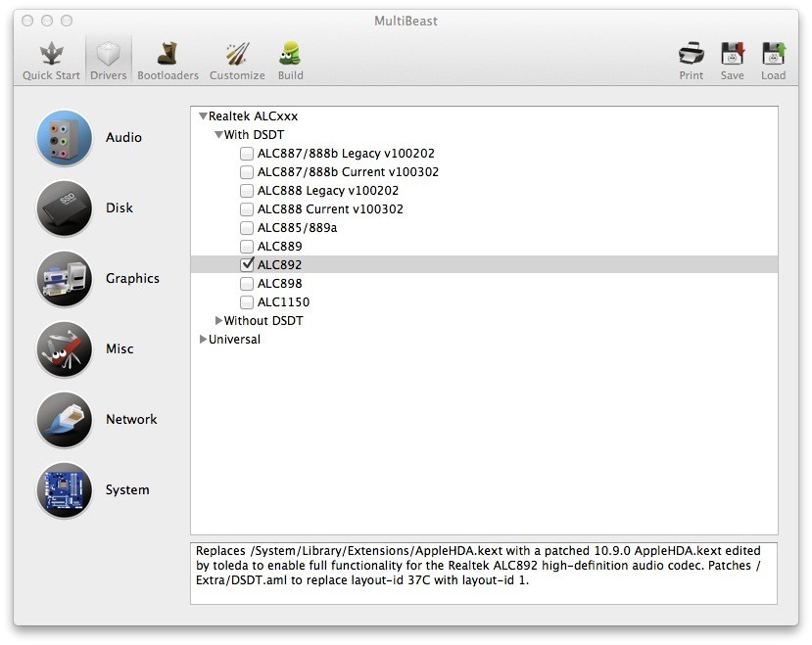Image resolution: width=812 pixels, height=645 pixels.
Task: Save the configuration using Save icon
Action: click(732, 60)
